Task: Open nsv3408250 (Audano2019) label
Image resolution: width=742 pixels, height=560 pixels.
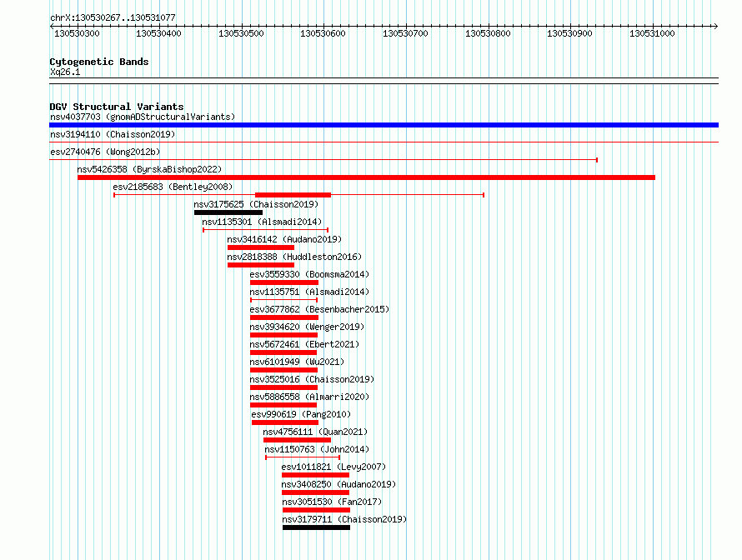Action: pos(338,484)
